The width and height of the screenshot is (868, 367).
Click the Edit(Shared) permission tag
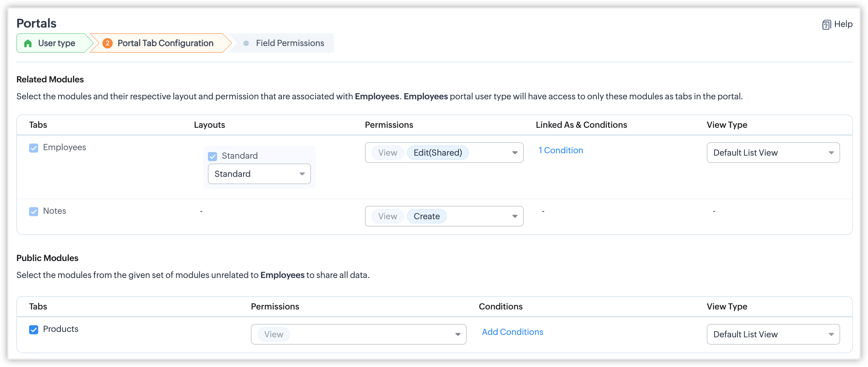point(437,153)
